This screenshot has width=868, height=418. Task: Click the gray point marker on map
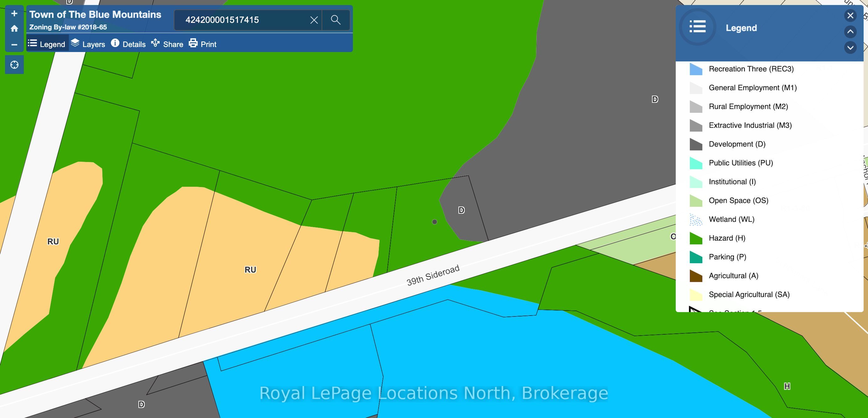435,222
